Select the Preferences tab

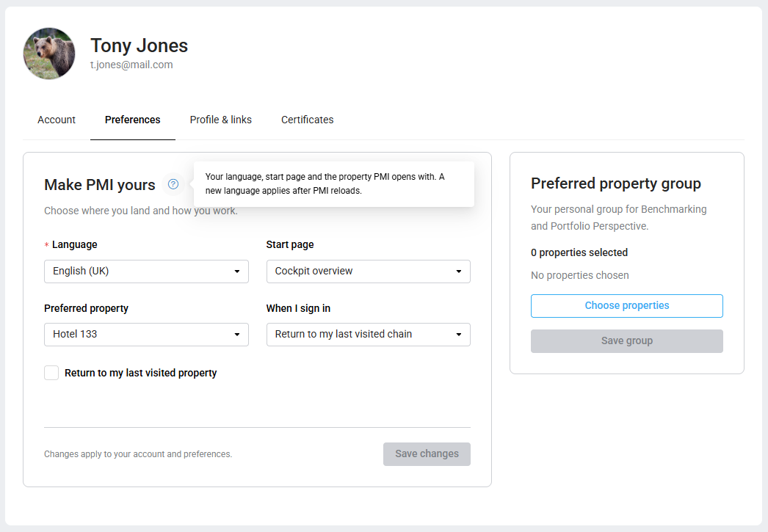(133, 120)
